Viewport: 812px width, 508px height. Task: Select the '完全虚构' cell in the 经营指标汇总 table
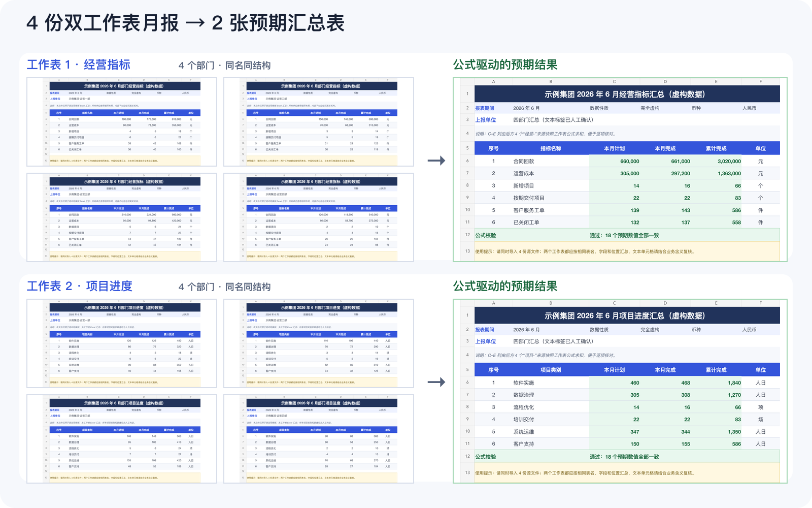point(650,108)
